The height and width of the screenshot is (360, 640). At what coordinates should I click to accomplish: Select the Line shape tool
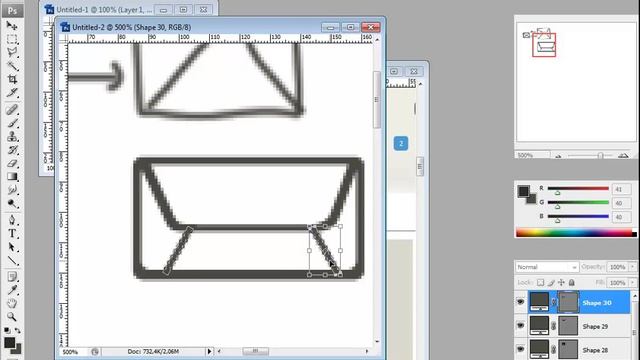pos(12,260)
